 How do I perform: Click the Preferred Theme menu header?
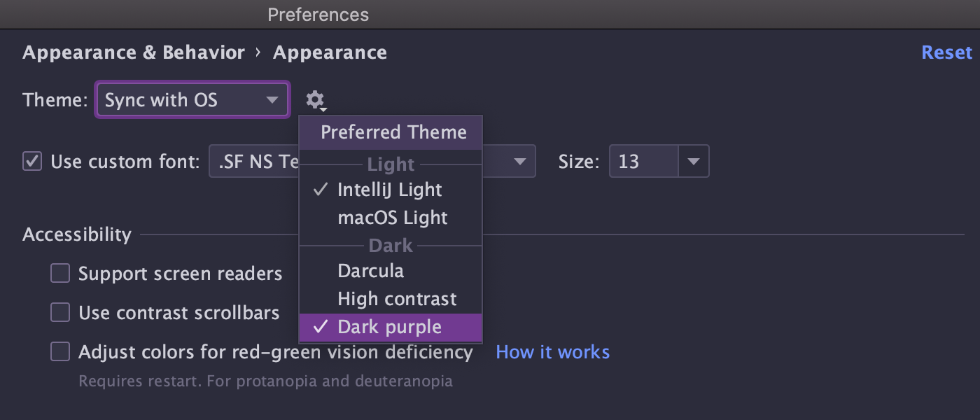click(393, 132)
